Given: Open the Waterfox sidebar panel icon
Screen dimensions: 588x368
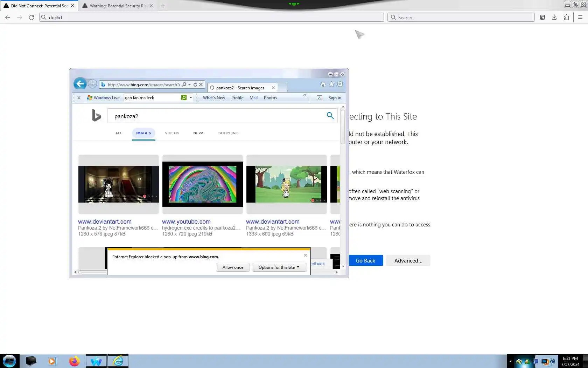Looking at the screenshot, I should pyautogui.click(x=542, y=17).
